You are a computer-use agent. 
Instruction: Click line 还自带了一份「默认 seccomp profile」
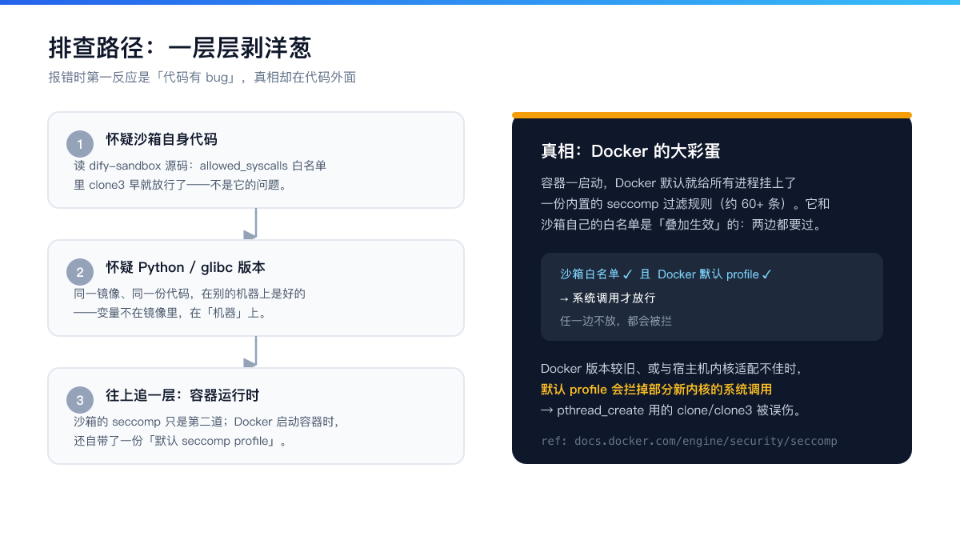(x=182, y=441)
